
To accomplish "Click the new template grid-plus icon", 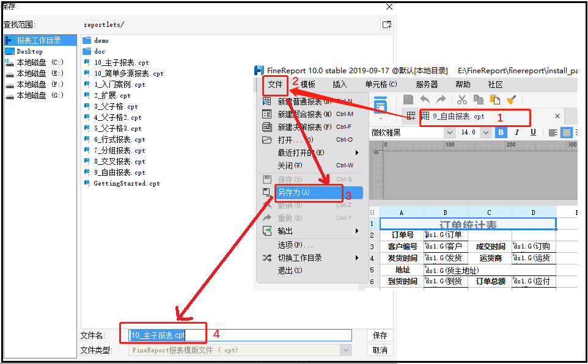I will click(411, 116).
